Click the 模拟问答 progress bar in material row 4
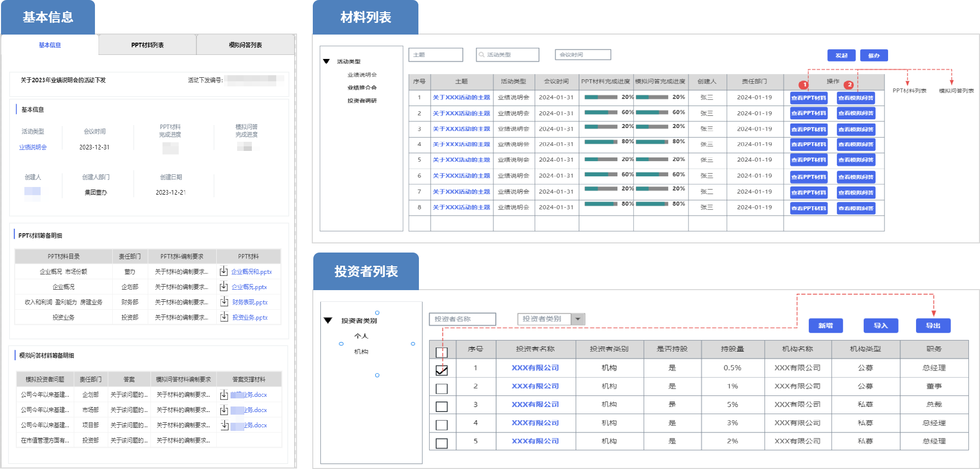Image resolution: width=980 pixels, height=469 pixels. [x=652, y=142]
